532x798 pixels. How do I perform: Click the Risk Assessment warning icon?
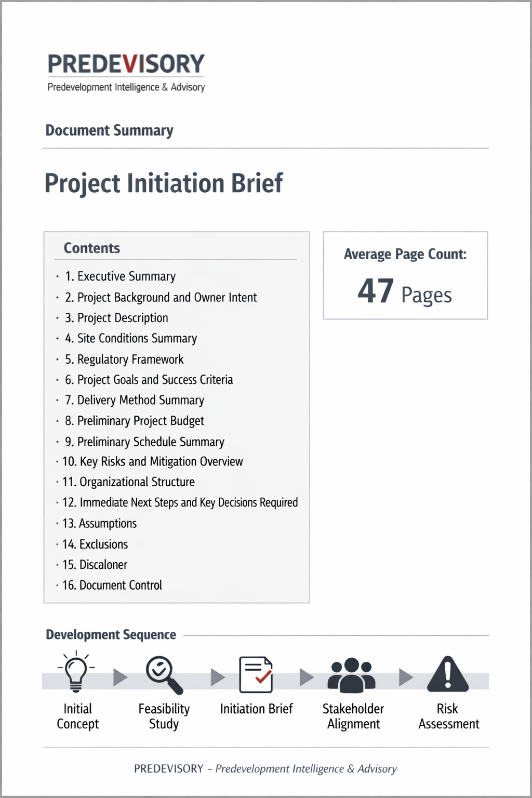coord(448,674)
